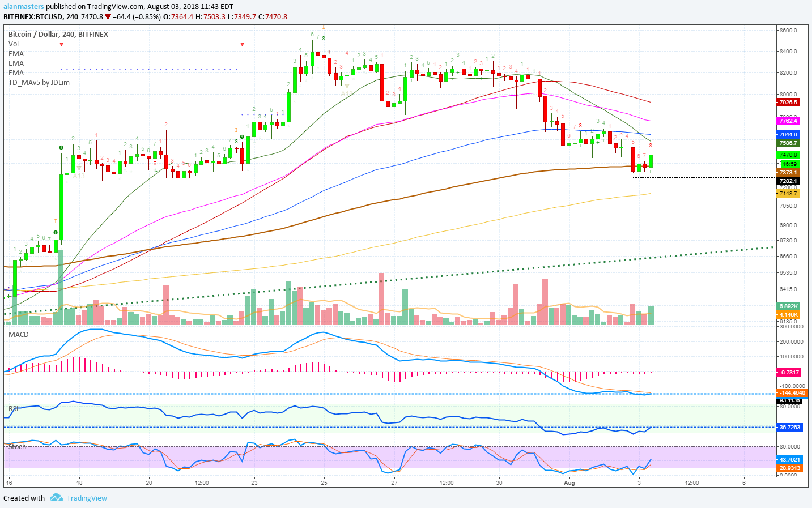
Task: Click the 6 date on time axis
Action: [744, 483]
